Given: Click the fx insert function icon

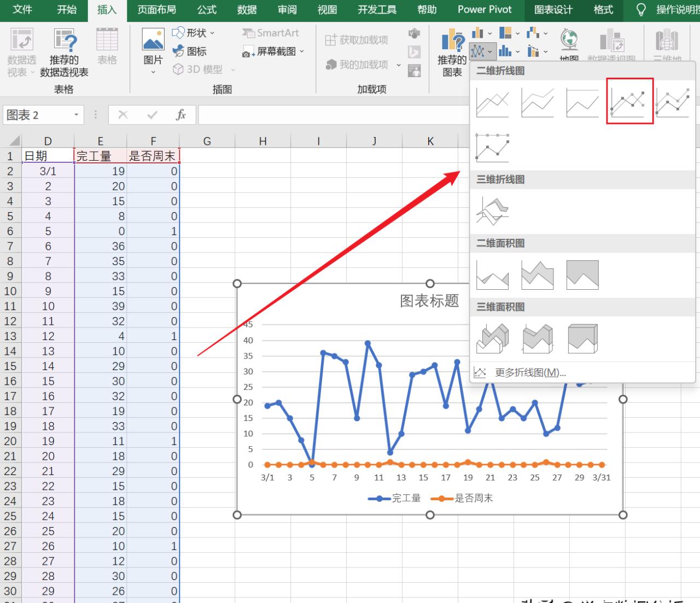Looking at the screenshot, I should 181,115.
